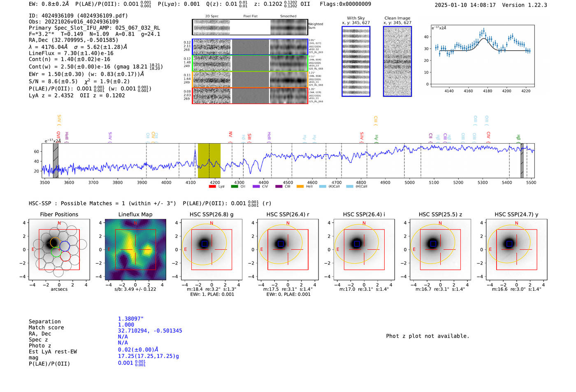Click the LineFlux = 7.30(±1.40)e-16 line
Image resolution: width=576 pixels, height=392 pixels.
coord(71,53)
